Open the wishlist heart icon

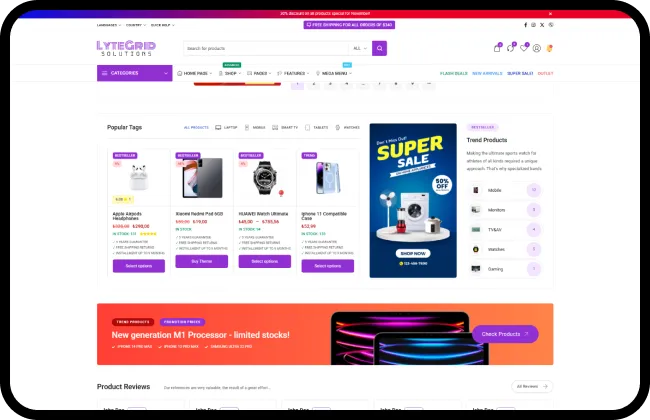[x=524, y=48]
